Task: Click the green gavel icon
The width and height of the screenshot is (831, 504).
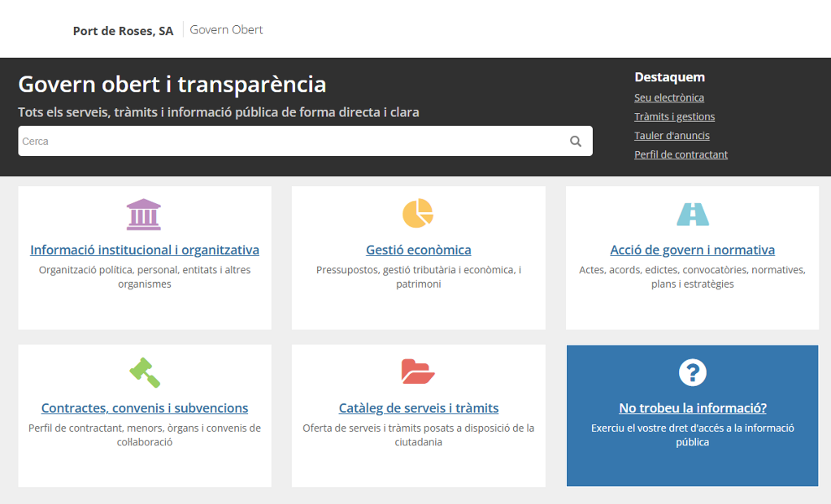Action: (145, 373)
